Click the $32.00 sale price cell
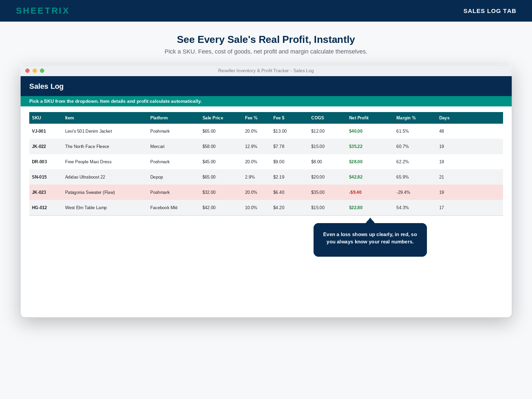The width and height of the screenshot is (532, 399). click(209, 192)
